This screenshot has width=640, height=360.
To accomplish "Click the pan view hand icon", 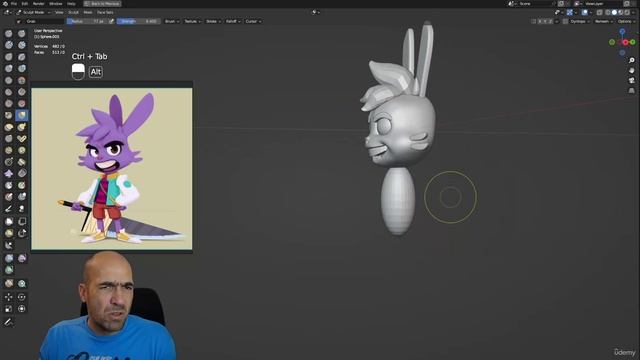I will pyautogui.click(x=631, y=70).
